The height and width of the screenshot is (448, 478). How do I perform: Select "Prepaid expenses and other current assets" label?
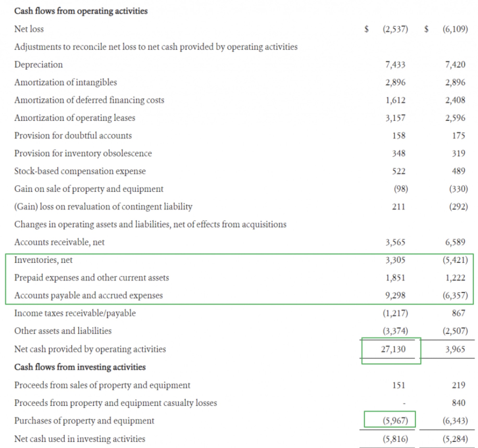click(x=91, y=278)
